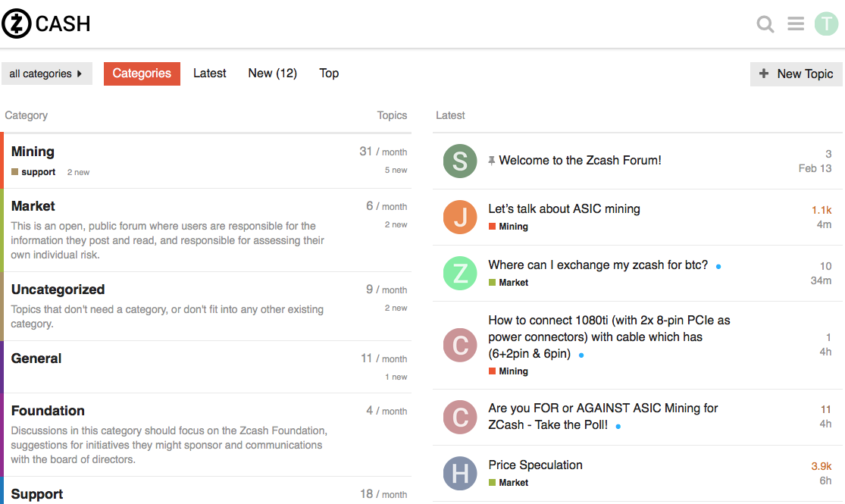The image size is (845, 504).
Task: Open the support subcategory under Mining
Action: point(38,172)
